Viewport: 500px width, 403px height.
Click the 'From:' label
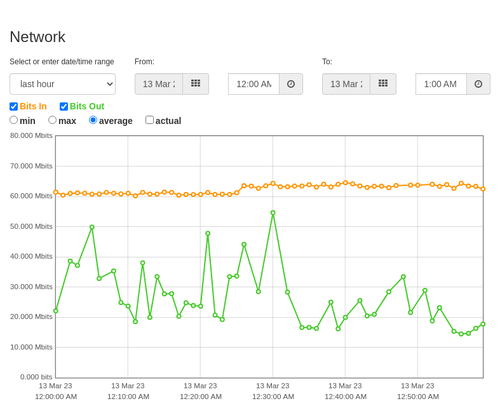point(144,62)
